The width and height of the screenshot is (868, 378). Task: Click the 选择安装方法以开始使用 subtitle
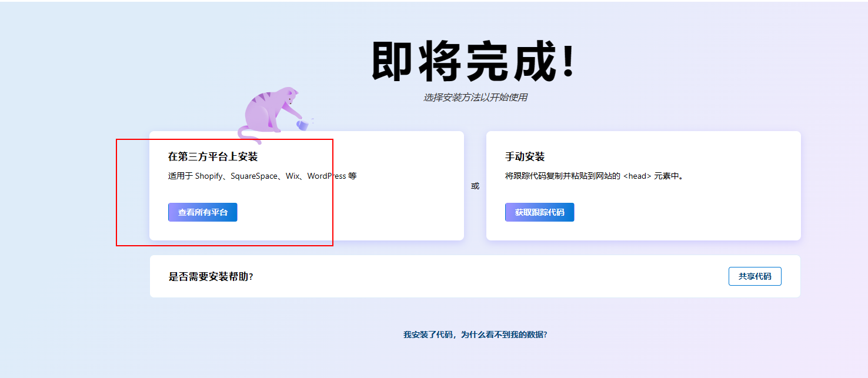475,98
